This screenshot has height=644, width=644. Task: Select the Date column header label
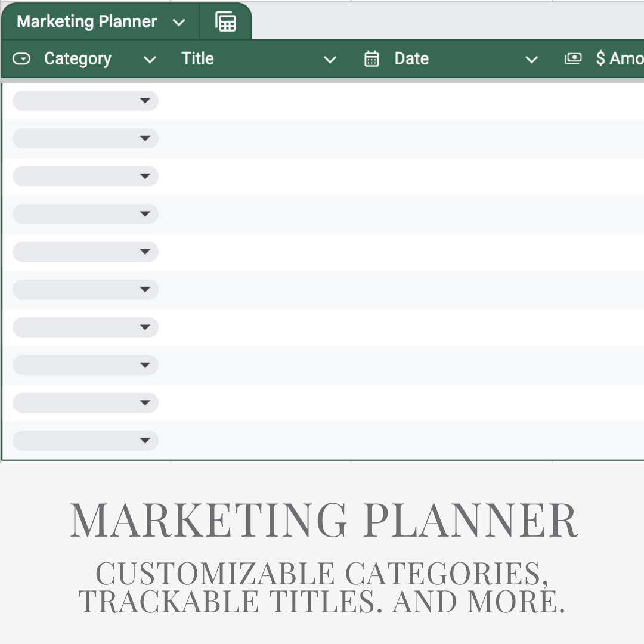click(x=411, y=58)
